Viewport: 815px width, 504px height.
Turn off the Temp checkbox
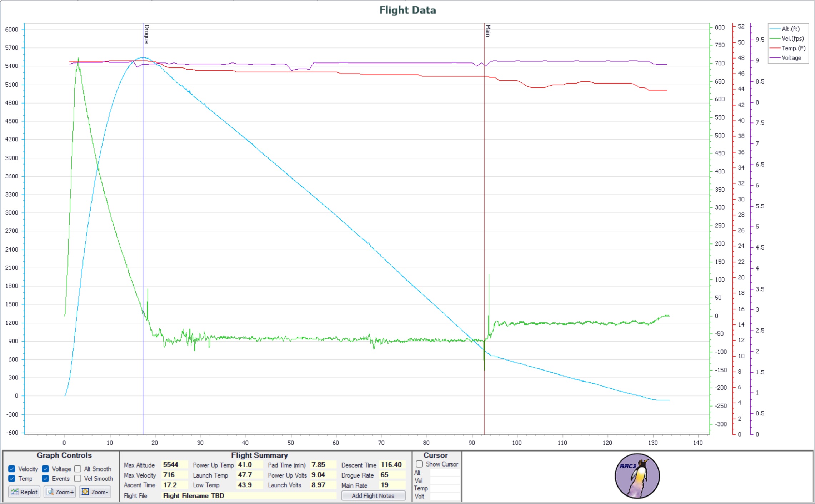(12, 478)
